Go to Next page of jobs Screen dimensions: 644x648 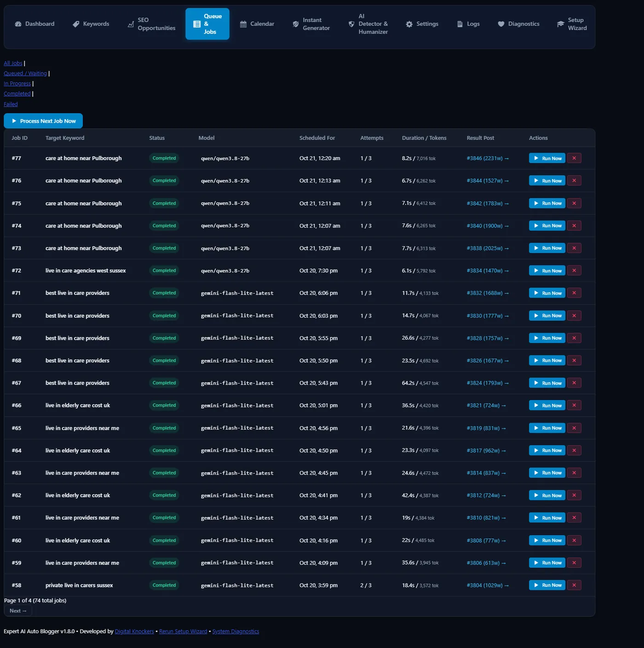pos(18,611)
